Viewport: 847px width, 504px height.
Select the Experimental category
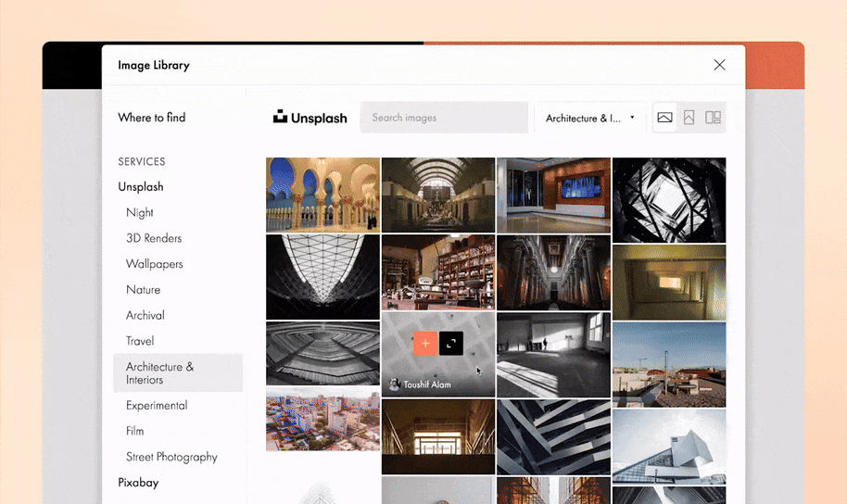156,405
